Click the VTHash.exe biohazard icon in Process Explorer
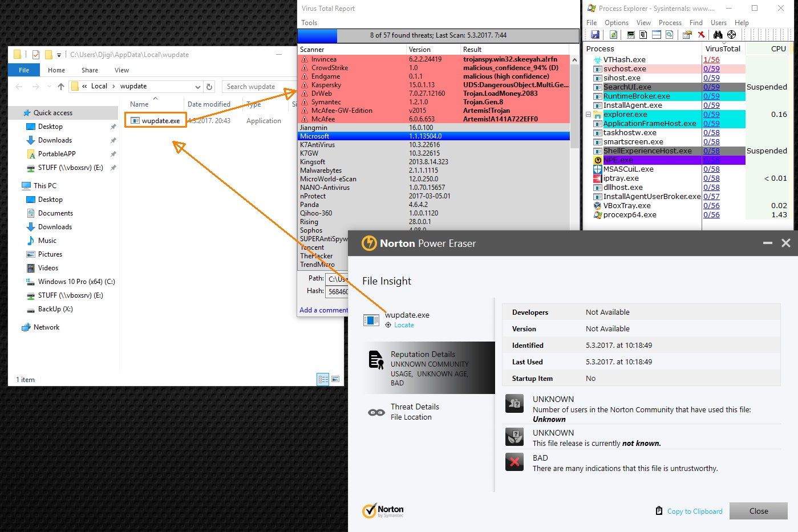The image size is (798, 532). [598, 60]
